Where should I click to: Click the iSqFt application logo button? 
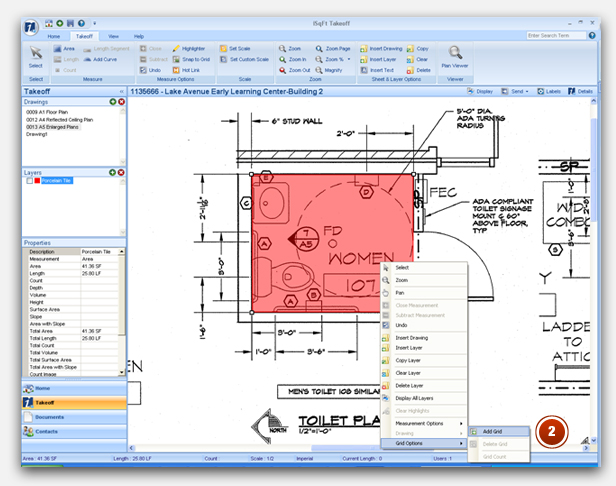(x=31, y=27)
